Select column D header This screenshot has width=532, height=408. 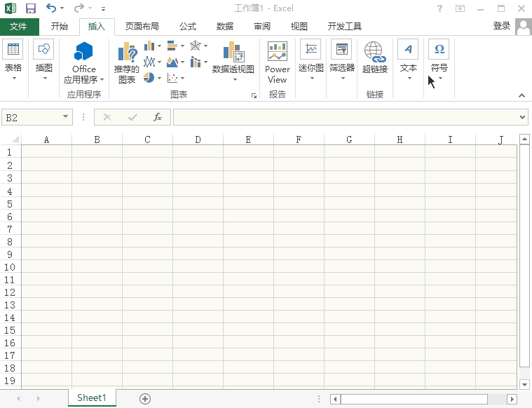(198, 140)
